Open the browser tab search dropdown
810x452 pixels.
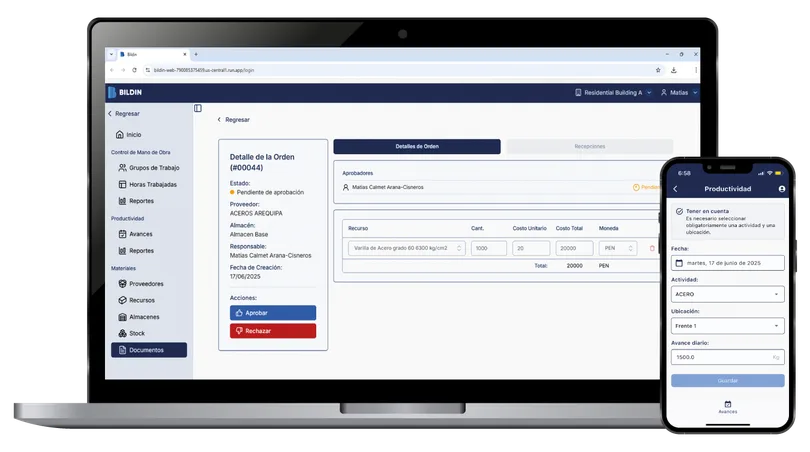pyautogui.click(x=111, y=54)
